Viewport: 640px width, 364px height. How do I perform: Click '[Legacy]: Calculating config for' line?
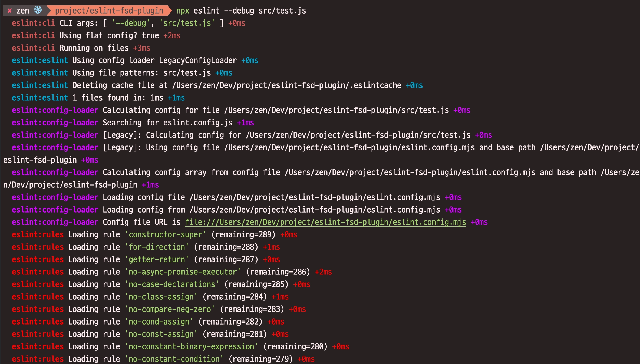252,135
